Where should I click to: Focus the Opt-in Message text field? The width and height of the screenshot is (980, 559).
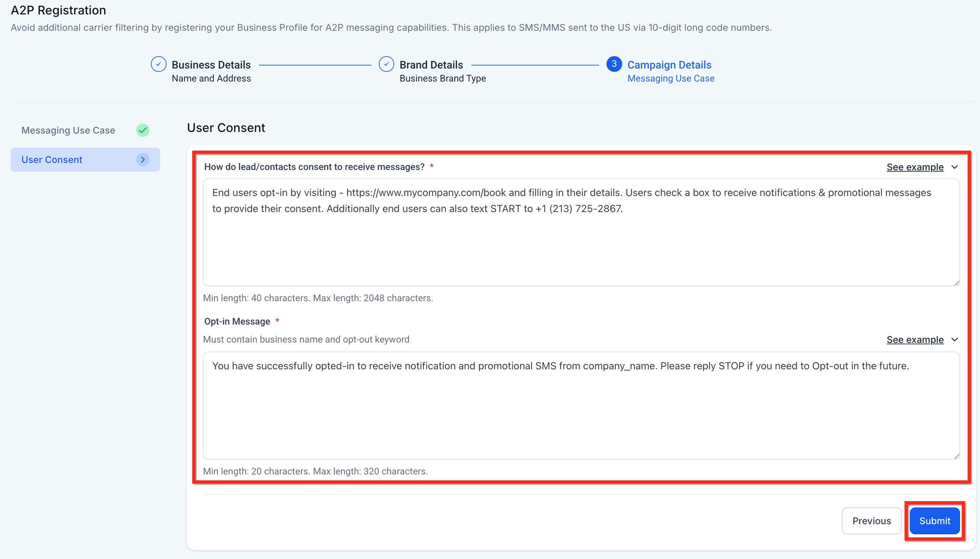(x=581, y=412)
